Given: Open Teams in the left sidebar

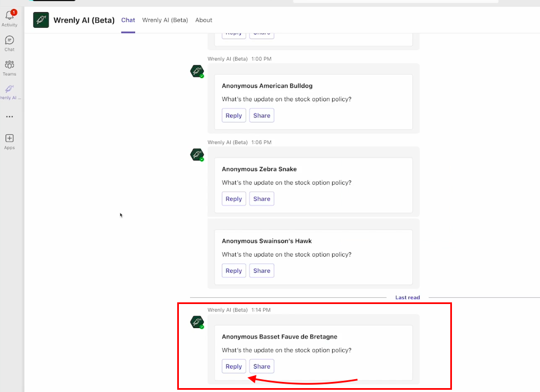Looking at the screenshot, I should click(9, 68).
